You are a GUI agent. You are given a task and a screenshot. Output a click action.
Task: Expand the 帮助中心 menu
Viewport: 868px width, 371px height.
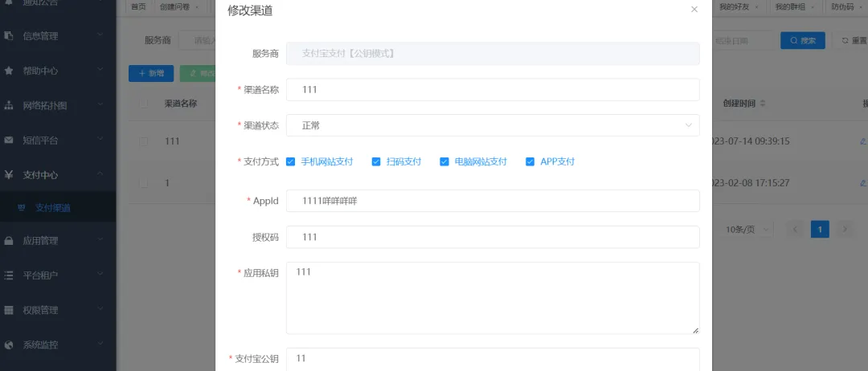[100, 70]
